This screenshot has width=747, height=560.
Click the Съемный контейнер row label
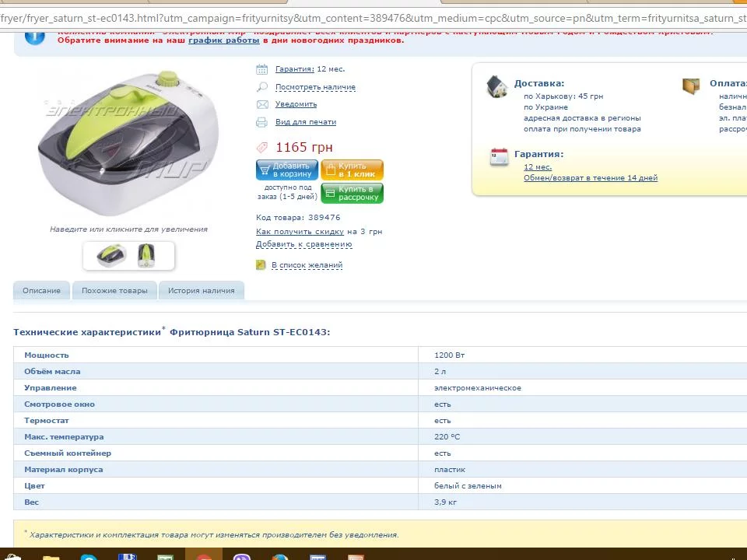[68, 453]
